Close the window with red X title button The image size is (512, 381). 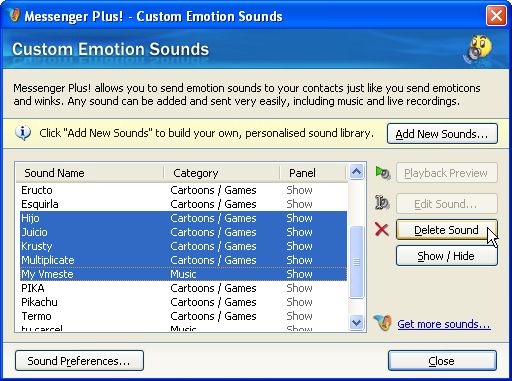click(x=496, y=15)
